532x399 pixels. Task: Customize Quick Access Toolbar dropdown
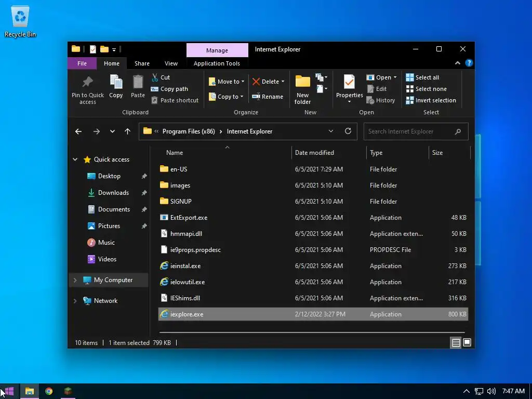click(x=114, y=50)
